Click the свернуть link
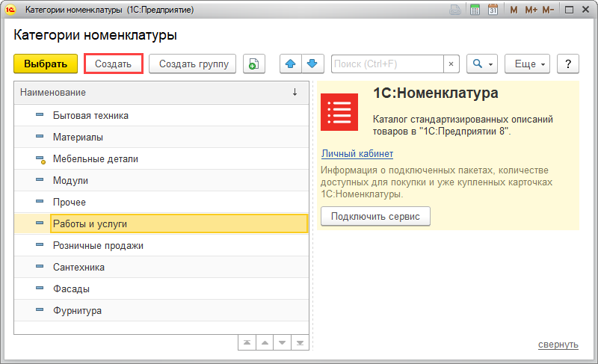598x364 pixels. 558,345
